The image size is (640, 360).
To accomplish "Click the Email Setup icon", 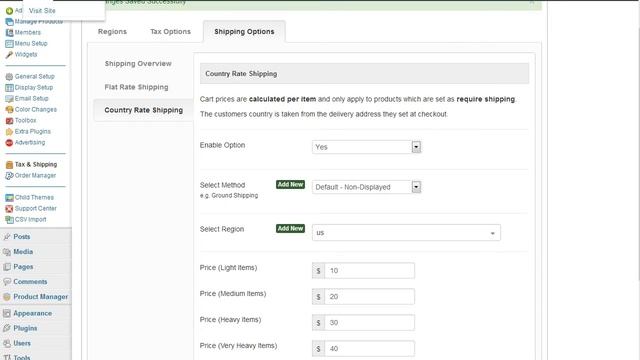I will click(x=9, y=99).
